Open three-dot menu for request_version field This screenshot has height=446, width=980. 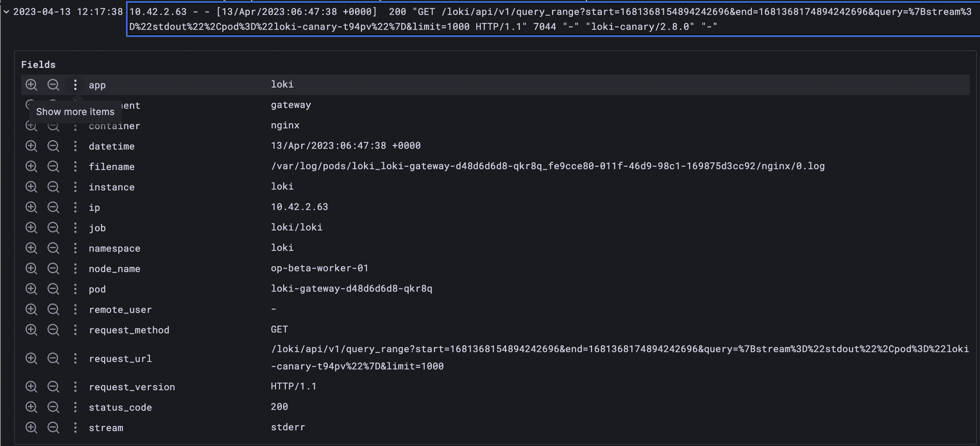75,387
